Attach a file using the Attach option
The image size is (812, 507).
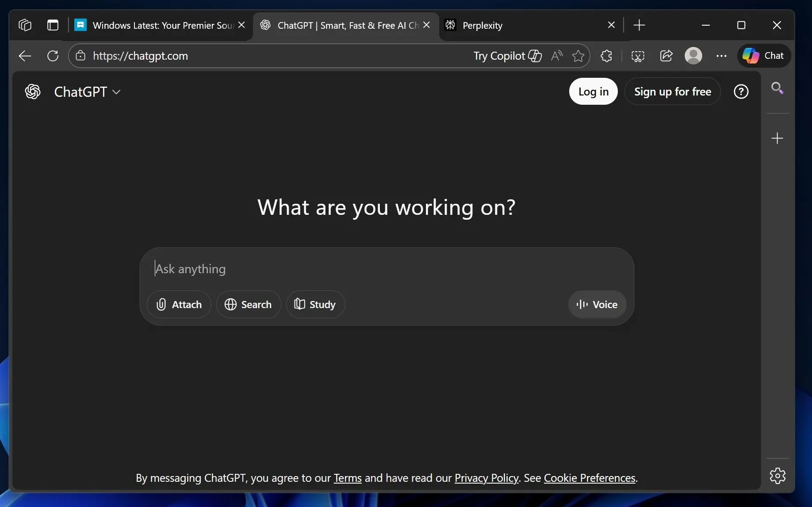tap(179, 304)
